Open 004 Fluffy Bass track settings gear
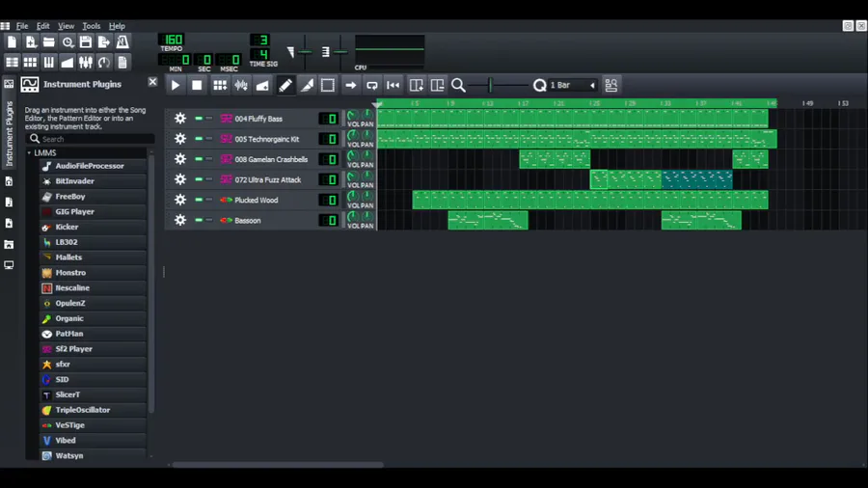The height and width of the screenshot is (488, 868). 180,119
